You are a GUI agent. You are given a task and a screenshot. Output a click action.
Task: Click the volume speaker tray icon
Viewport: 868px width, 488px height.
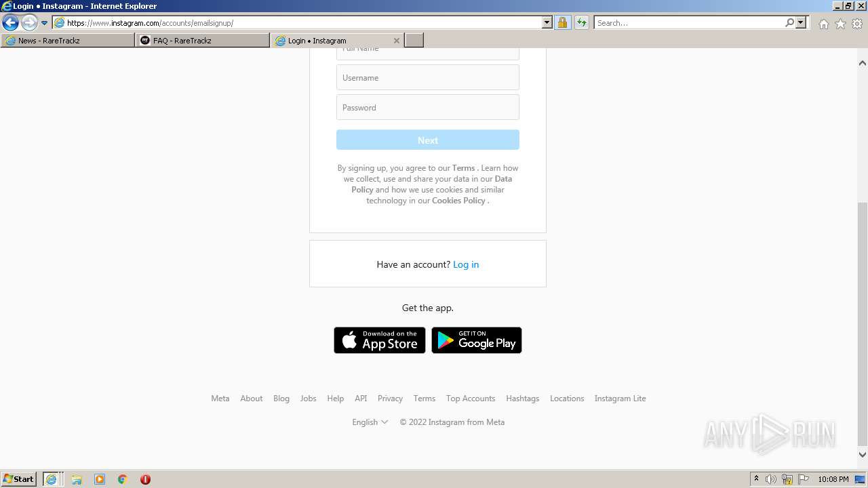click(x=771, y=479)
